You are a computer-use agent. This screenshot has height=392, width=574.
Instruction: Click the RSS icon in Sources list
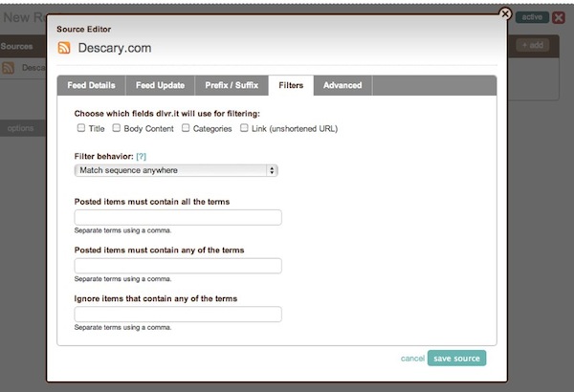pos(8,68)
